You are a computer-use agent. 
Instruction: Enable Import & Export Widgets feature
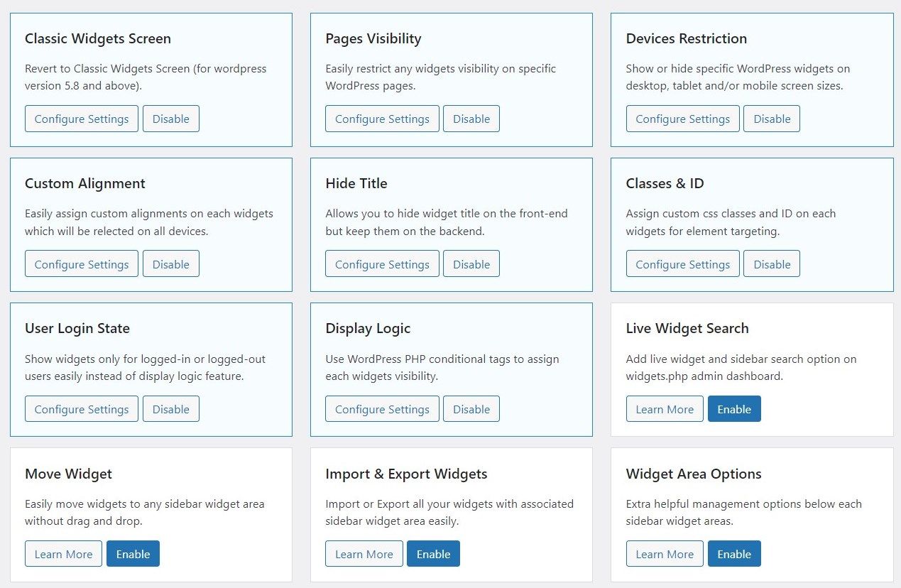[x=433, y=553]
